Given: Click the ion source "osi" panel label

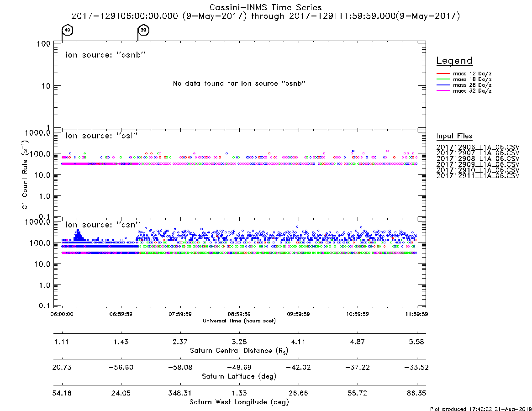Looking at the screenshot, I should tap(101, 136).
